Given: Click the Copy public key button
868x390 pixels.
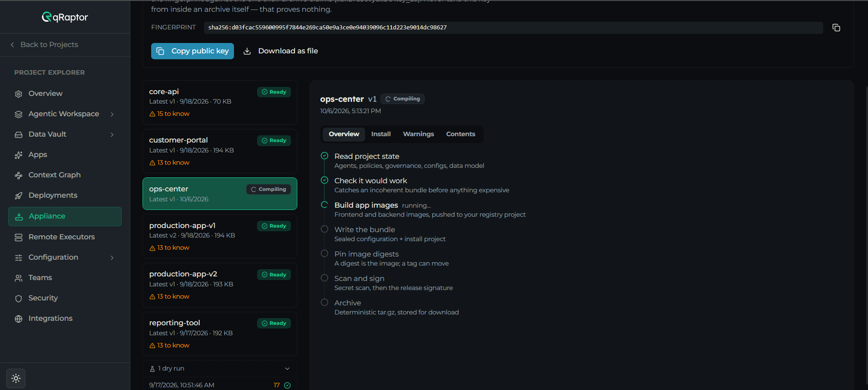Looking at the screenshot, I should pyautogui.click(x=192, y=51).
